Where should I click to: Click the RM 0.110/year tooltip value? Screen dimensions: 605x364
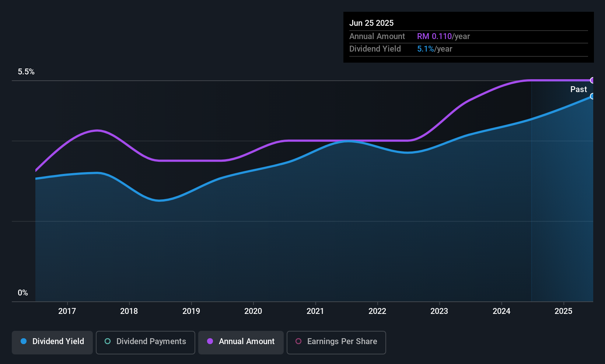[444, 36]
